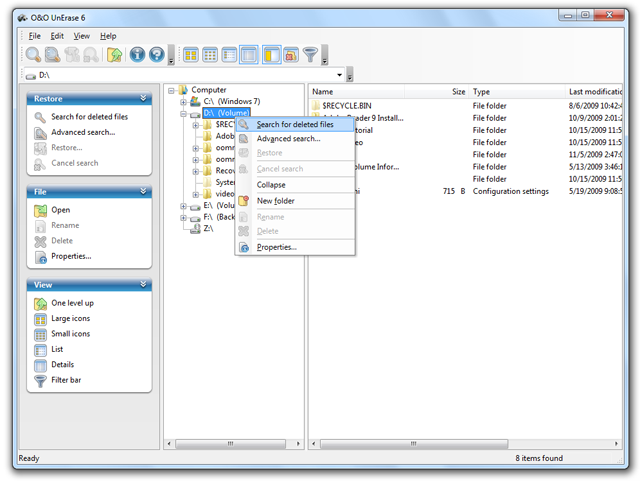Viewport: 640px width, 484px height.
Task: Choose Search for deleted files in context menu
Action: [x=295, y=124]
